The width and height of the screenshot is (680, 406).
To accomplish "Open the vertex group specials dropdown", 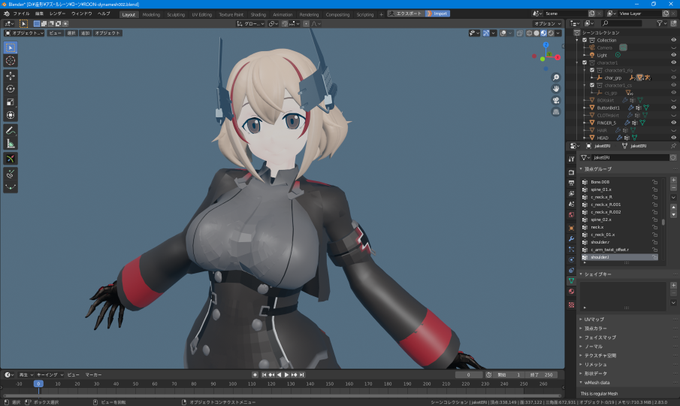I will tap(673, 197).
